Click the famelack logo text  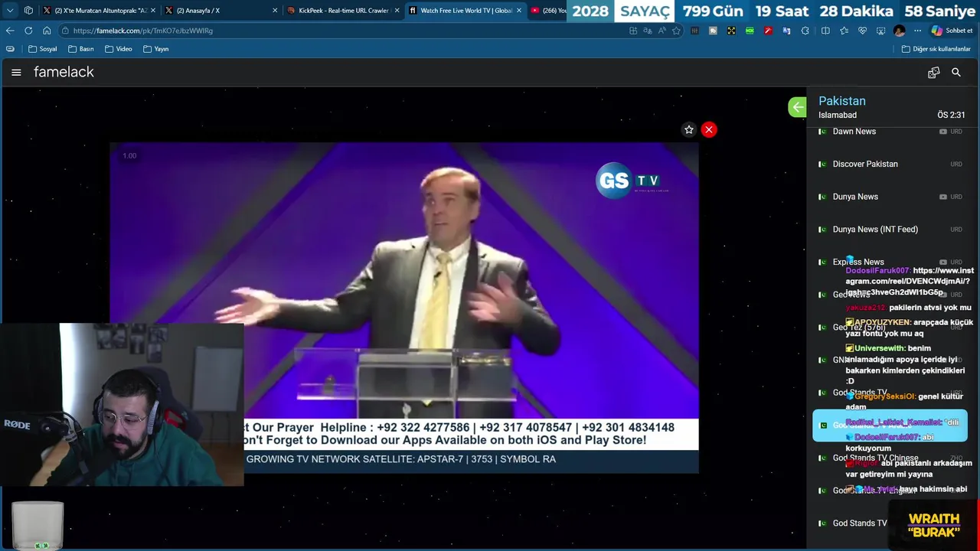point(64,72)
